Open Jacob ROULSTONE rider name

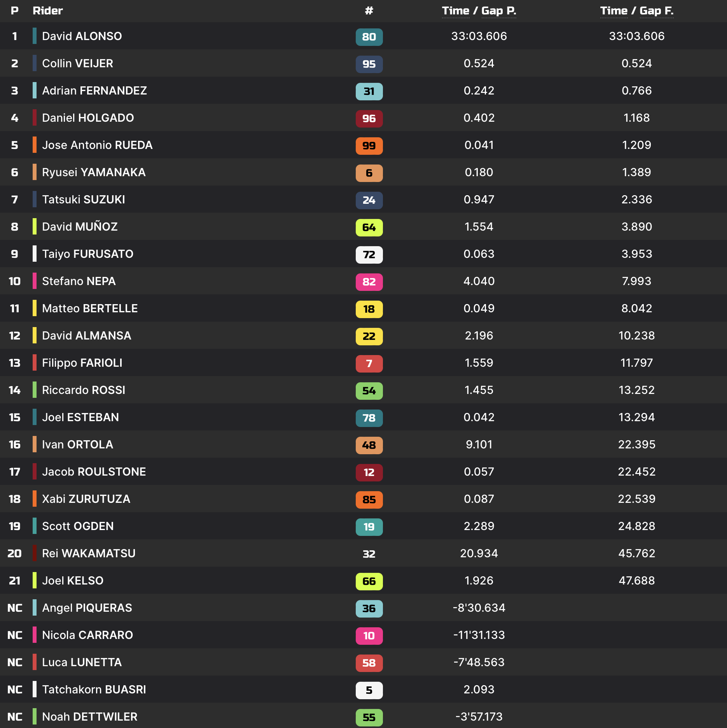click(x=94, y=472)
